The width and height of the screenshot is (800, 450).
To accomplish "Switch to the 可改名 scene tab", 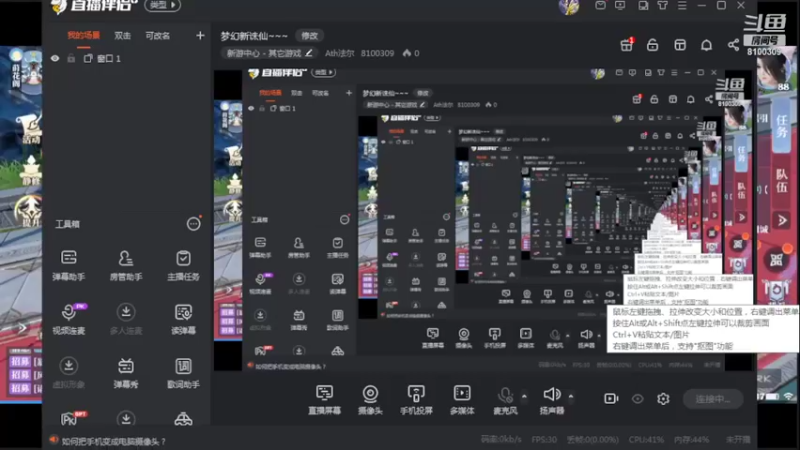I will [158, 36].
